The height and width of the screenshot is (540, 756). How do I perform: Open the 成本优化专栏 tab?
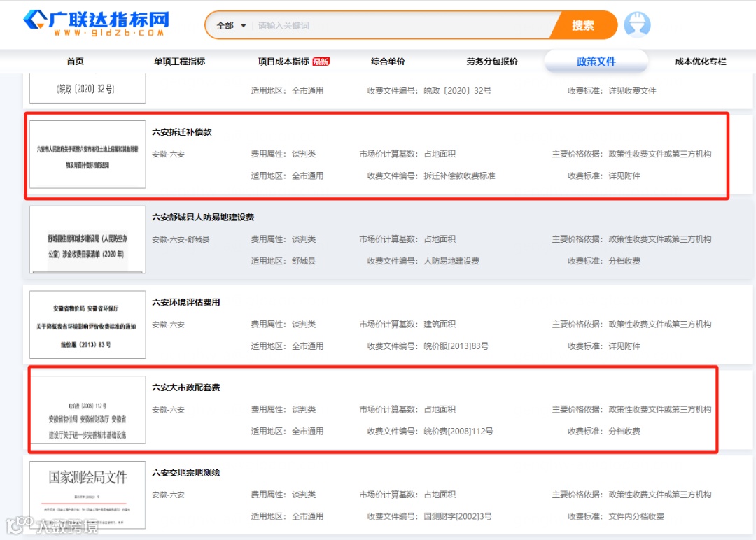point(700,61)
